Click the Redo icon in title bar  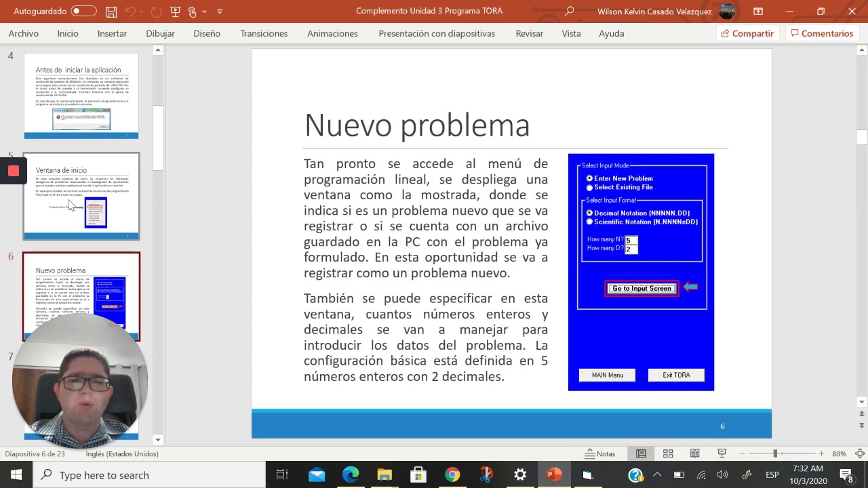click(x=156, y=12)
